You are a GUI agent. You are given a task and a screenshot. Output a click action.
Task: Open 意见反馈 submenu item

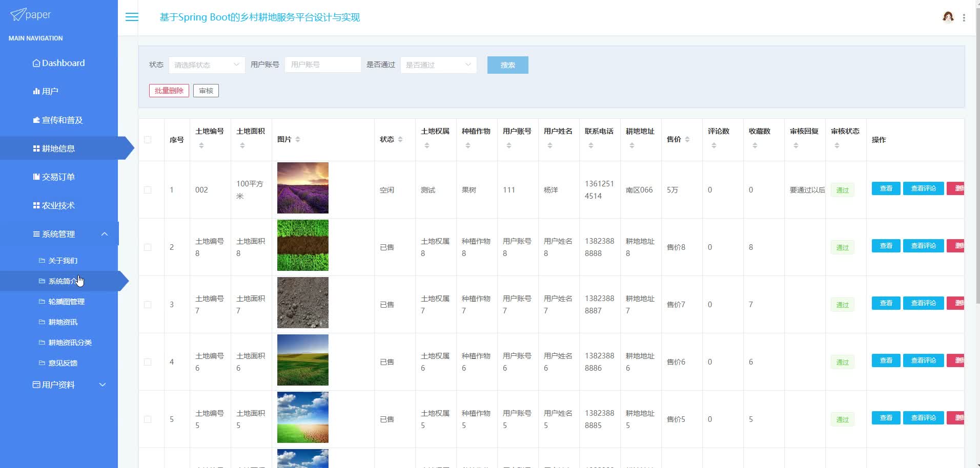click(59, 363)
